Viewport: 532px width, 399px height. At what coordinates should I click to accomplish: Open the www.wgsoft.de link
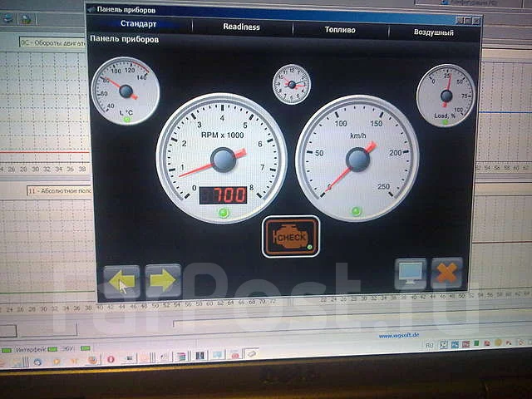[x=399, y=336]
